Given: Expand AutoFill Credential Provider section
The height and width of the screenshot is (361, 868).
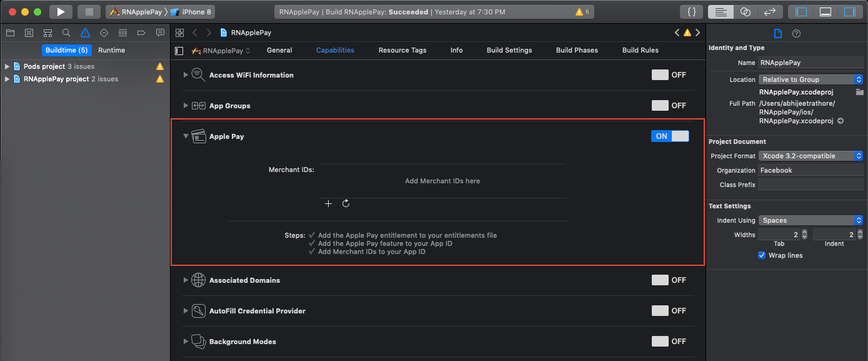Looking at the screenshot, I should [x=186, y=311].
